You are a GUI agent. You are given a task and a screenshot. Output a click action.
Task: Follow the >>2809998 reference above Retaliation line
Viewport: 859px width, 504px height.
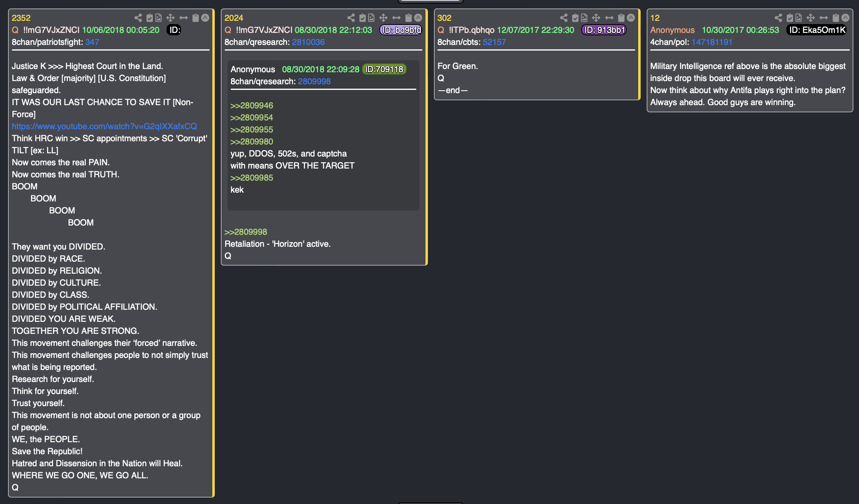[x=246, y=232]
